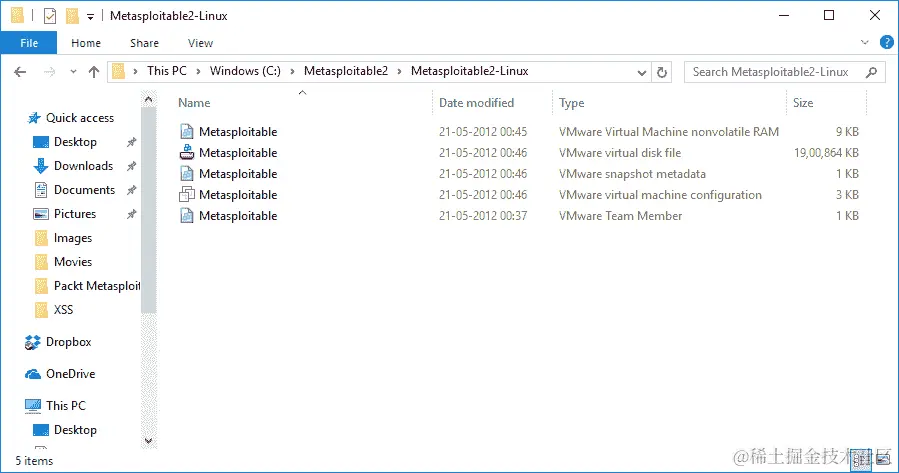Click the Forward navigation arrow

click(x=50, y=72)
